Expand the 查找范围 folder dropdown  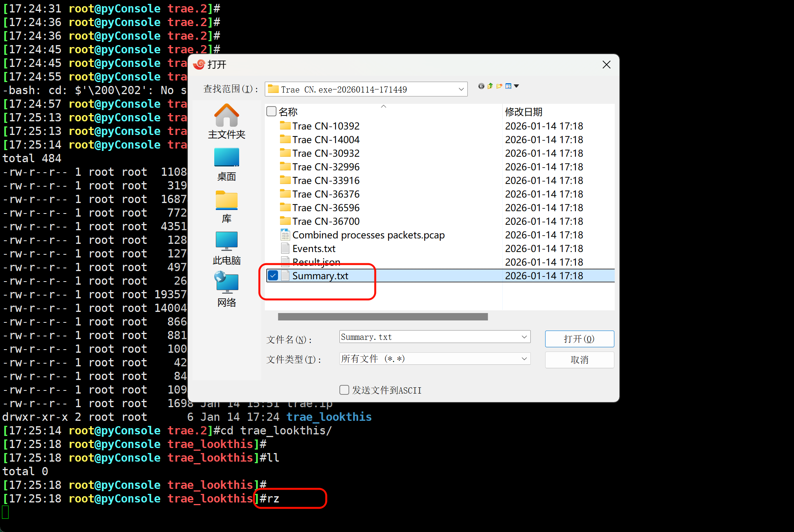pos(461,89)
